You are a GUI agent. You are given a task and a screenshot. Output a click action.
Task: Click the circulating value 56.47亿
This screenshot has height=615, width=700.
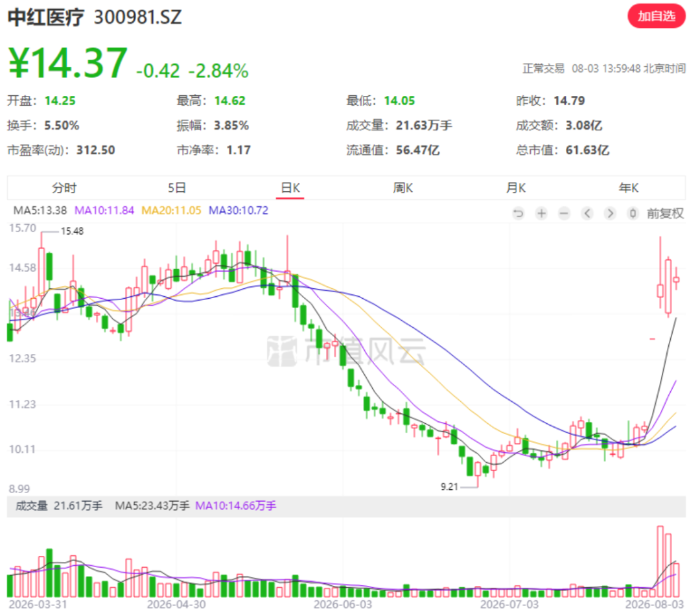coord(418,150)
